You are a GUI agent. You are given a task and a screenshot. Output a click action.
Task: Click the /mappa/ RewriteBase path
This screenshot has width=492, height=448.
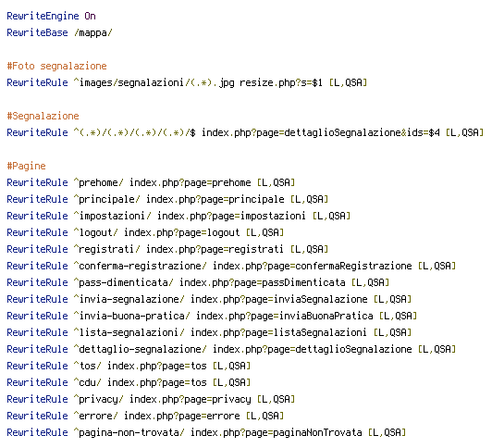pos(92,32)
